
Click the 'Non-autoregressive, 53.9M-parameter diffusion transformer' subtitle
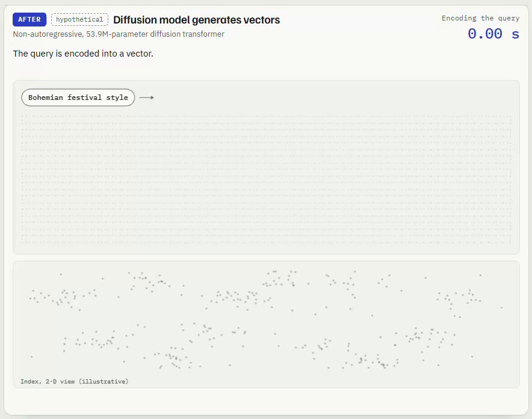(x=119, y=34)
